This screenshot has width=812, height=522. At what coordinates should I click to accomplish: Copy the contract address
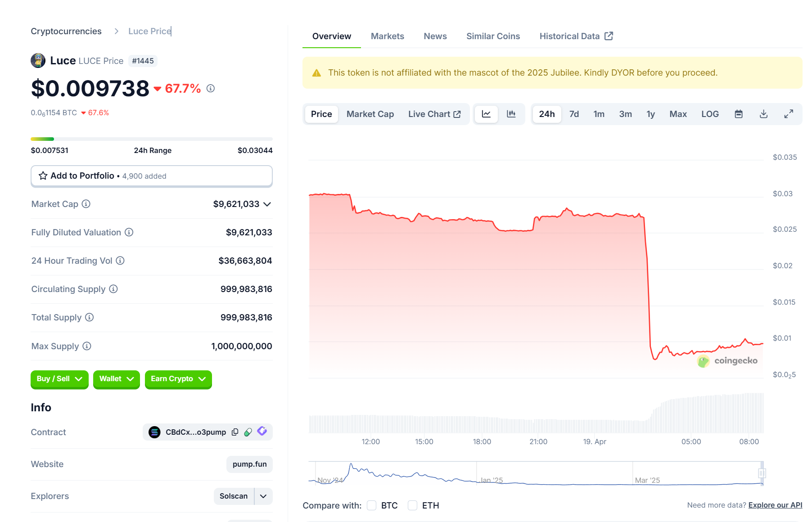click(235, 432)
